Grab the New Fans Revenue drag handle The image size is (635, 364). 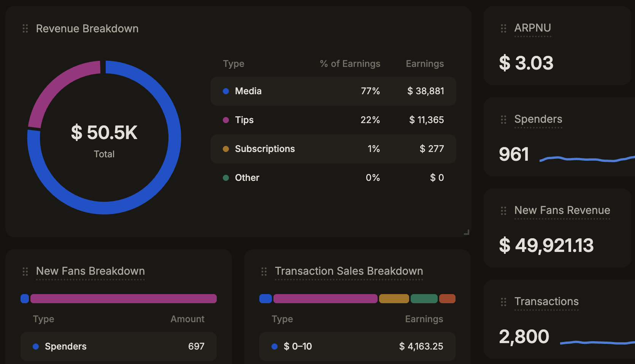pos(503,211)
